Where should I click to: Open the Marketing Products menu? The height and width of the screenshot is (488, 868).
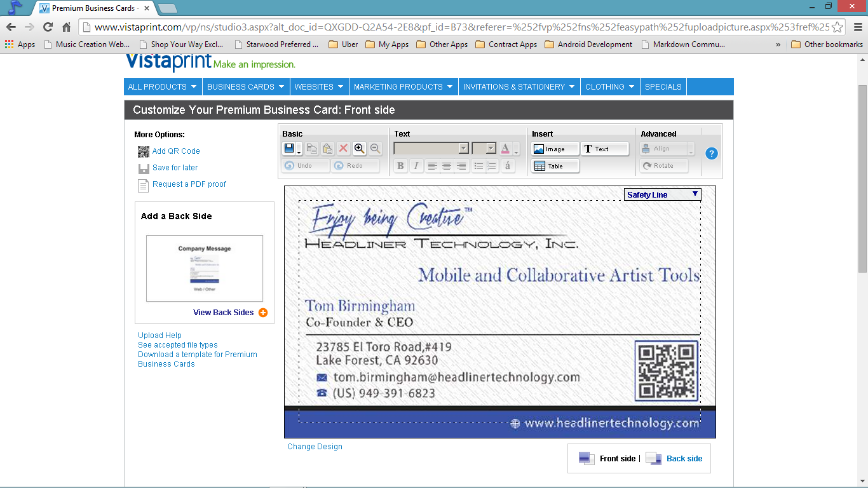point(403,87)
